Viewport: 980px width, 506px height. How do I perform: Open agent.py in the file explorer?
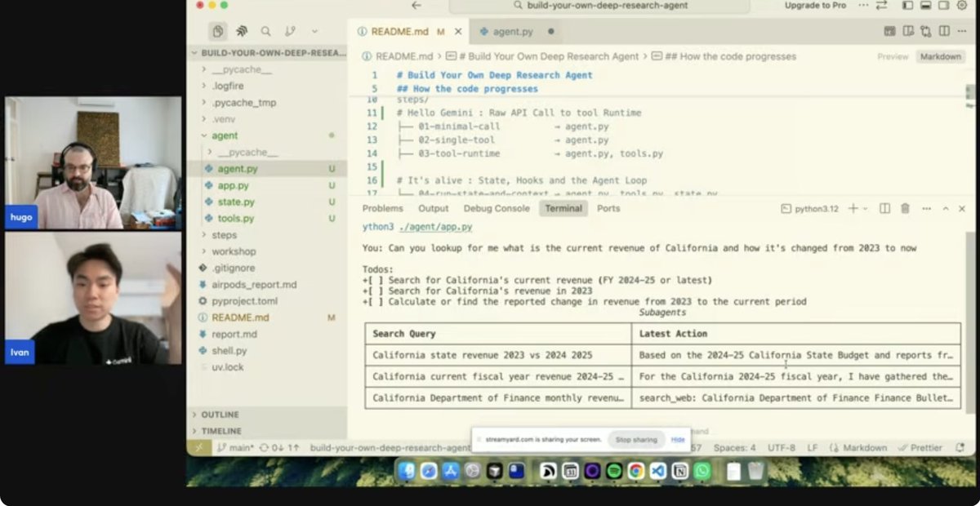(238, 169)
